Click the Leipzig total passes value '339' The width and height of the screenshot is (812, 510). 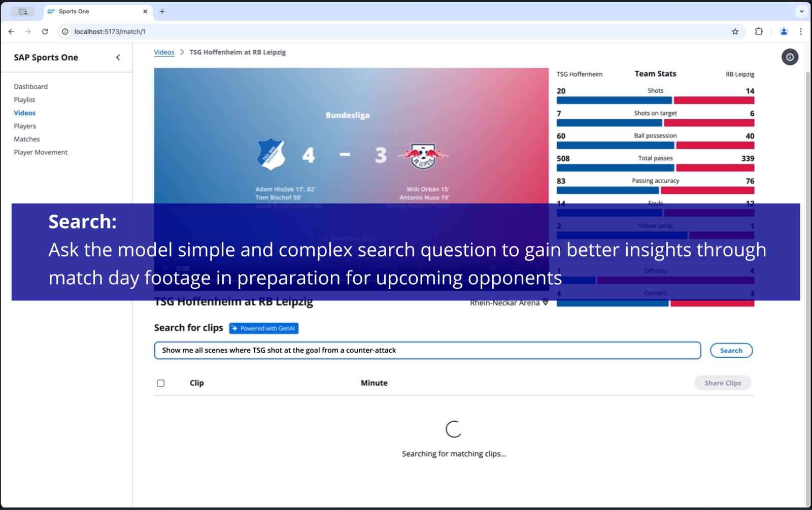[748, 158]
